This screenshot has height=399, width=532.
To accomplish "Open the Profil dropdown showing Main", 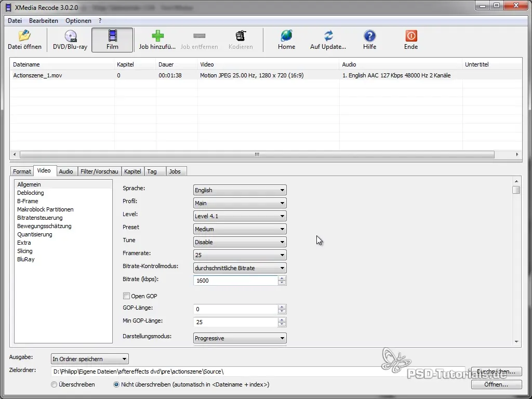I will point(240,203).
